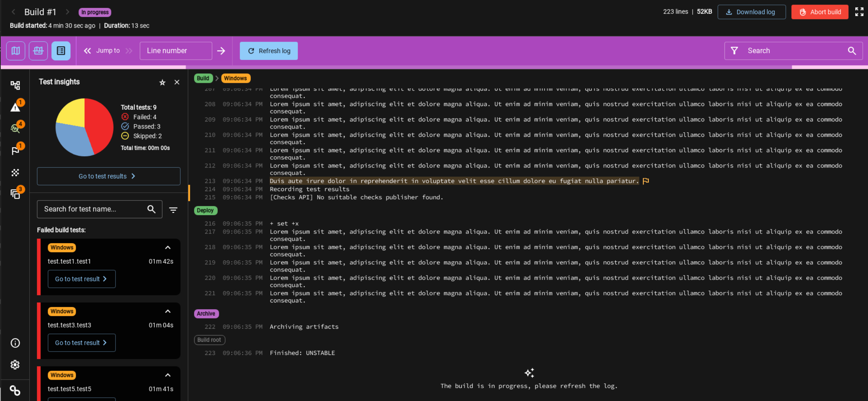Select the Build breadcrumb tag
This screenshot has width=868, height=401.
(203, 78)
